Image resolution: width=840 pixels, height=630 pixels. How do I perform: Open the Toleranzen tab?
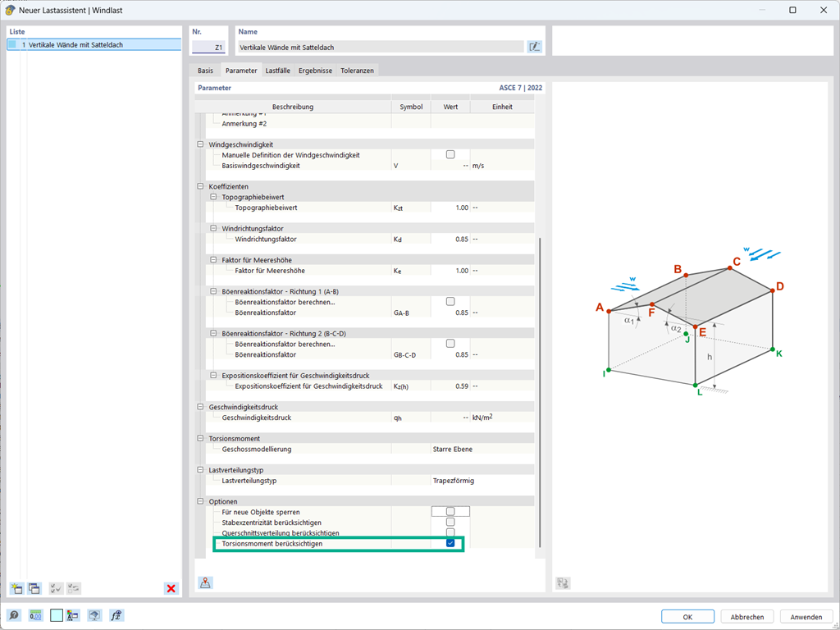point(358,71)
